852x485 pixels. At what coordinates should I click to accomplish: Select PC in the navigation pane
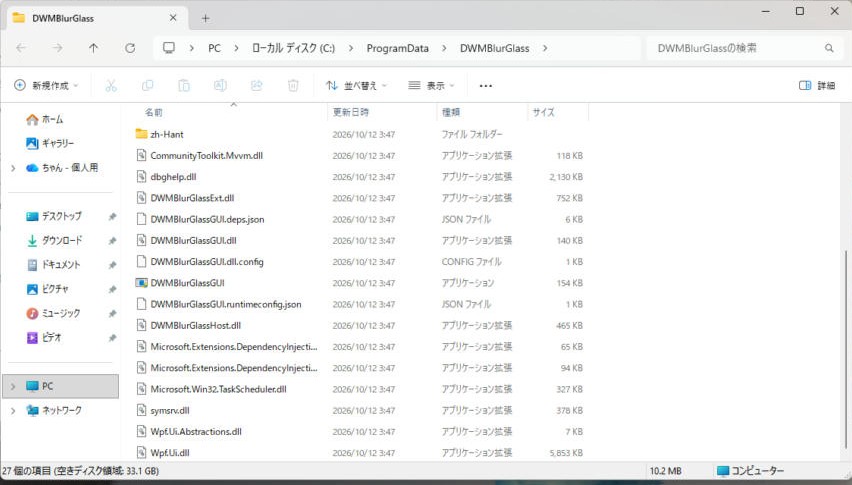(x=60, y=386)
